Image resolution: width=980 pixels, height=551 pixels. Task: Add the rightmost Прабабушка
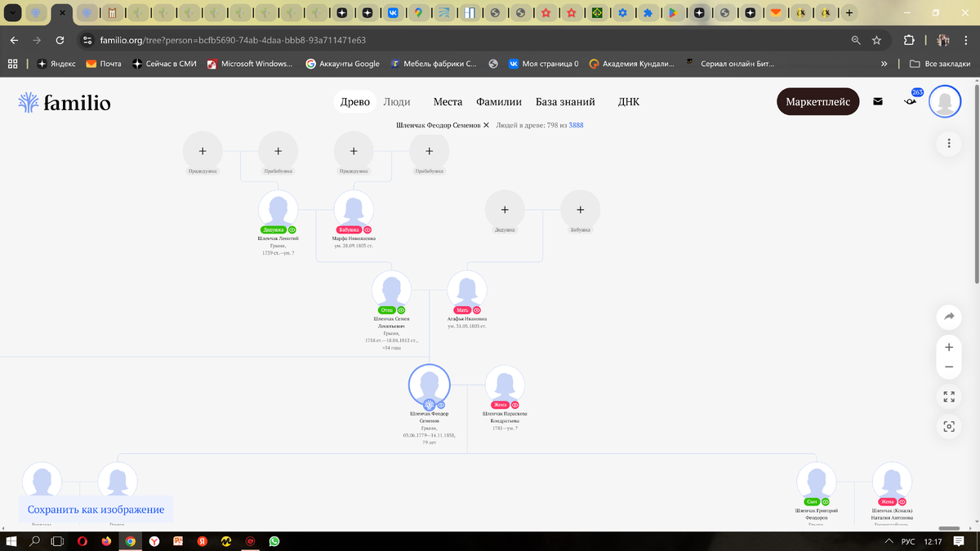(430, 151)
